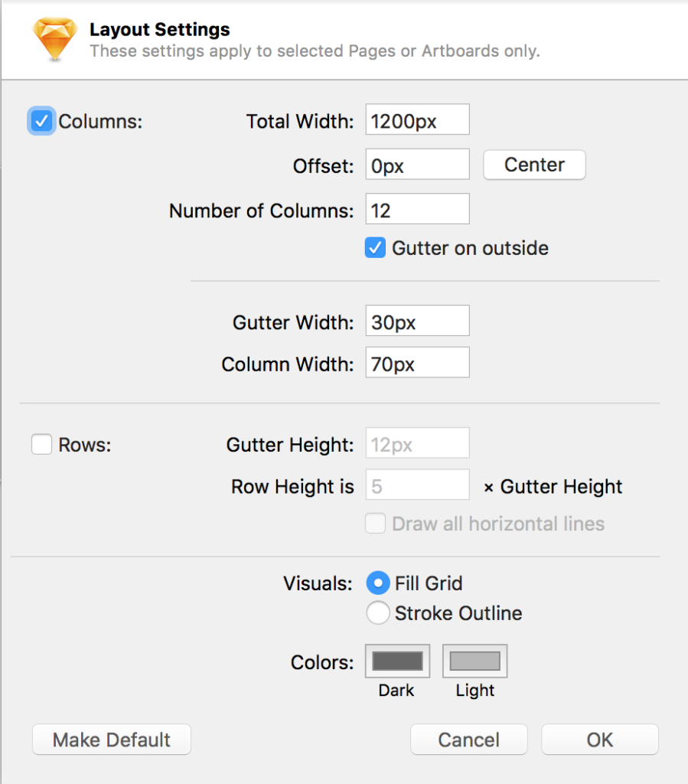Cancel the Layout Settings dialog
Image resolution: width=688 pixels, height=784 pixels.
click(x=468, y=740)
